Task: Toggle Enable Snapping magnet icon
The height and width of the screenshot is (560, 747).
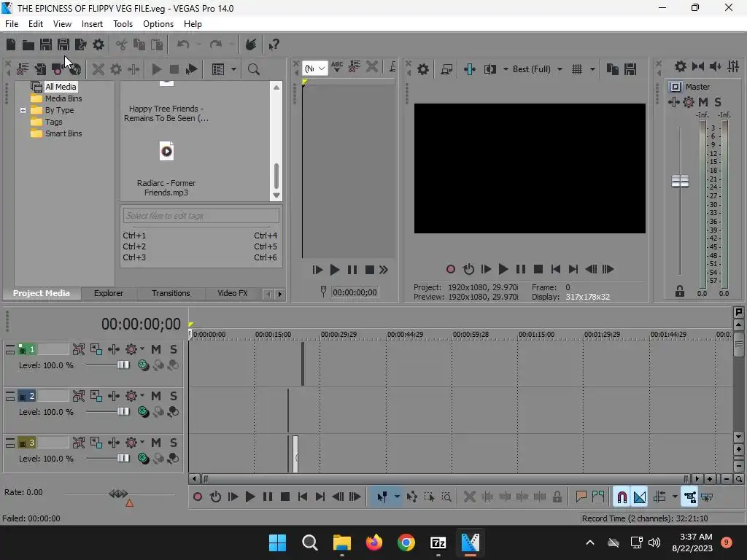Action: coord(622,497)
